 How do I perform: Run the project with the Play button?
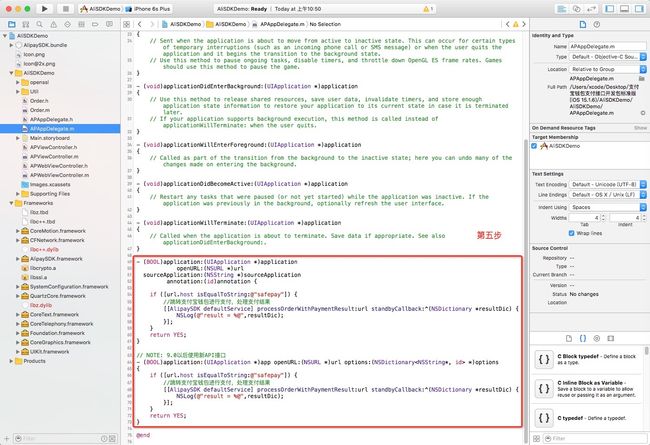44,9
